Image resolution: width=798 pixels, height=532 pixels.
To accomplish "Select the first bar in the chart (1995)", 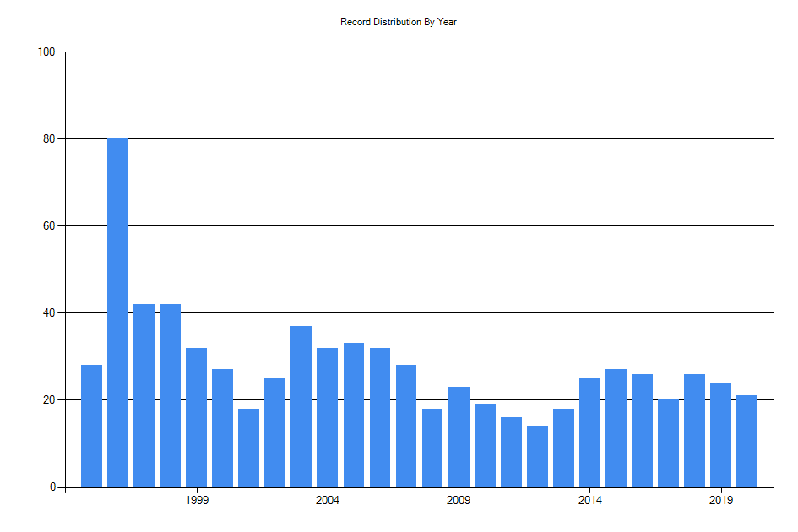I will (91, 426).
